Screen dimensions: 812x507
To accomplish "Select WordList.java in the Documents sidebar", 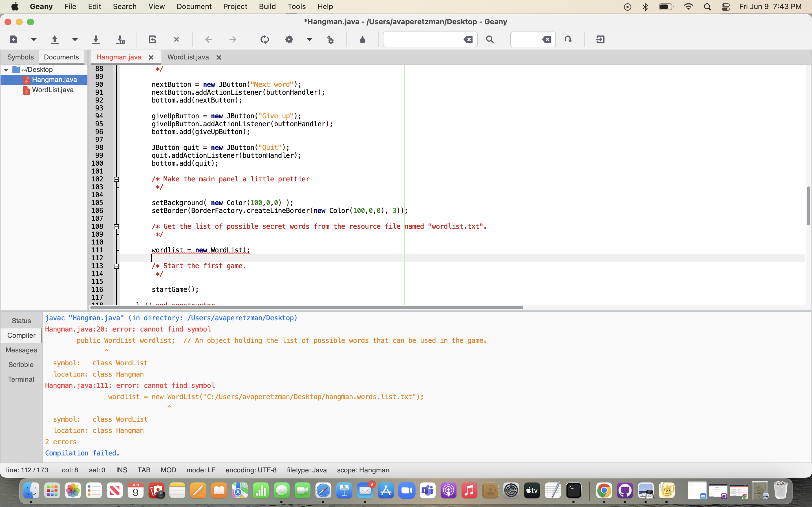I will (x=53, y=90).
